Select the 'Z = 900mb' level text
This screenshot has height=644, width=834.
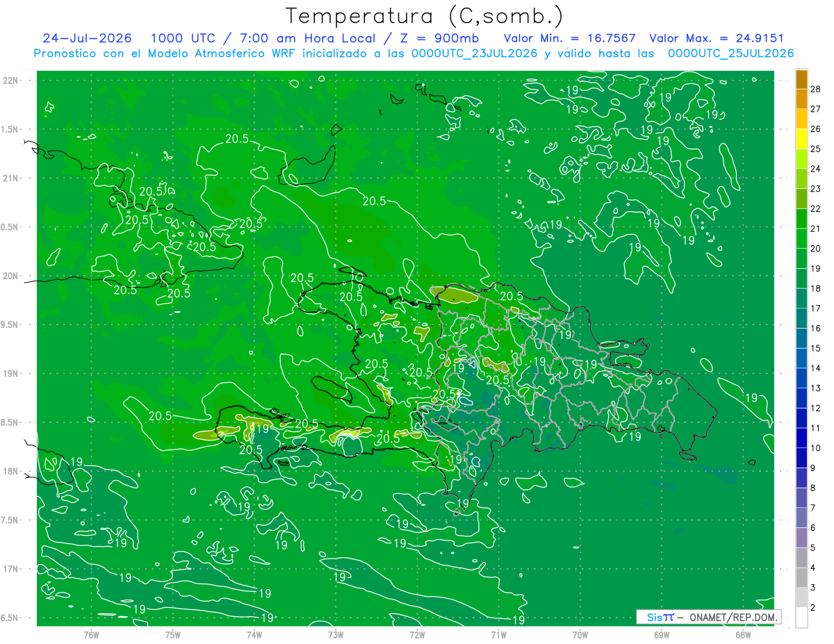coord(439,38)
